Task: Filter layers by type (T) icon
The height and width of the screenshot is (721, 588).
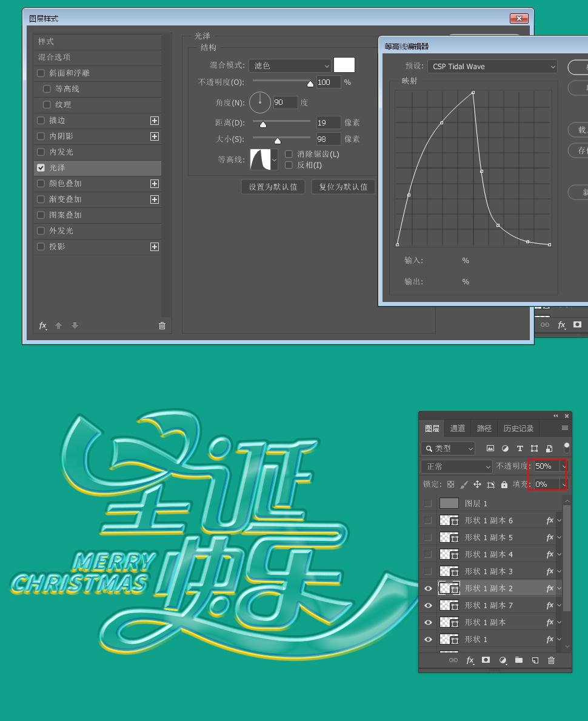Action: 520,448
